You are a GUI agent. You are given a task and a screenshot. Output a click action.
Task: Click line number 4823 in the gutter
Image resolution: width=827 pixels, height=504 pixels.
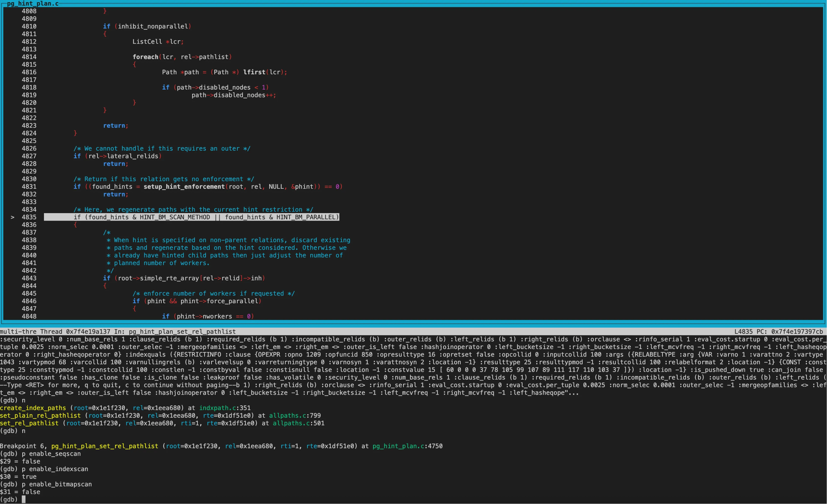(x=29, y=125)
